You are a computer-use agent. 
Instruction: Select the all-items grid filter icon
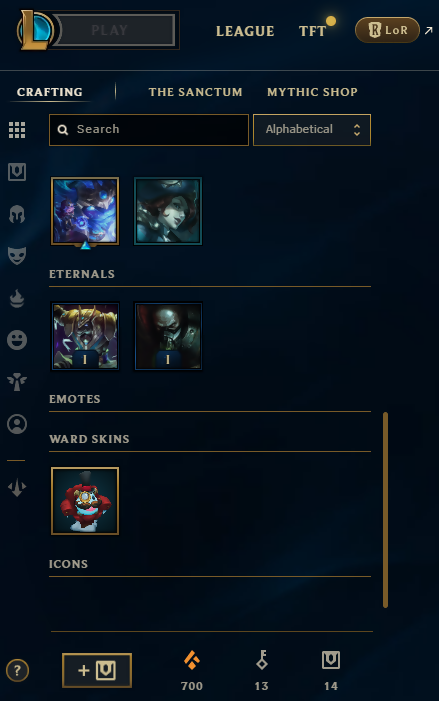[17, 130]
